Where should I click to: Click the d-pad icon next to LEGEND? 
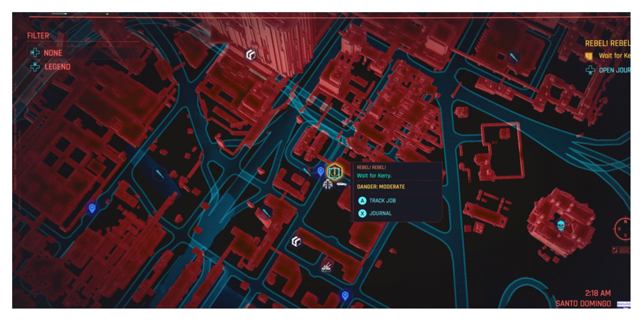pyautogui.click(x=35, y=67)
